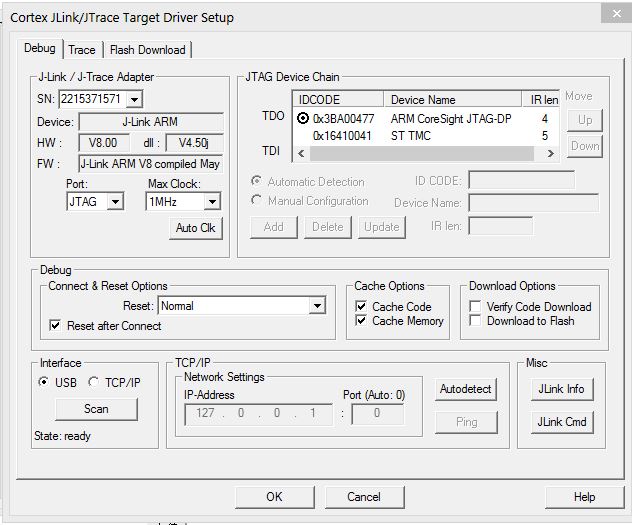The image size is (632, 525).
Task: Click the left arrow of device chain scrollbar
Action: click(x=301, y=154)
